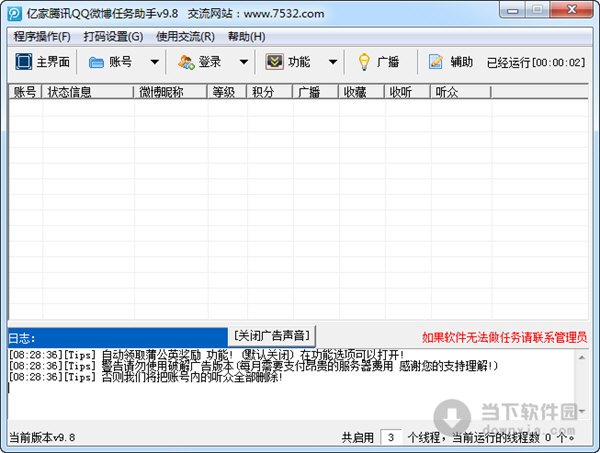Sort by the 微博昵称 column header
Viewport: 600px width, 453px height.
[170, 92]
